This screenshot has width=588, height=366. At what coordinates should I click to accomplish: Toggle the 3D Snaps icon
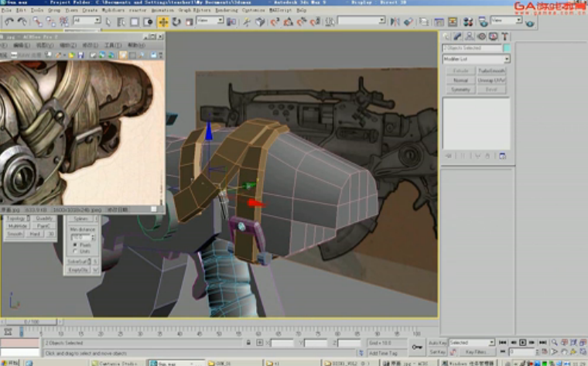pos(275,22)
